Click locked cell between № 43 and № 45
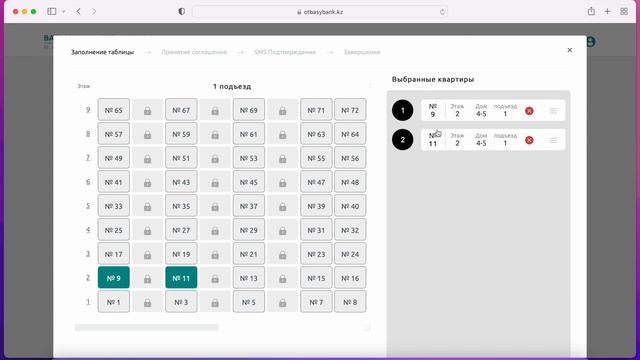640x360 pixels. 215,182
